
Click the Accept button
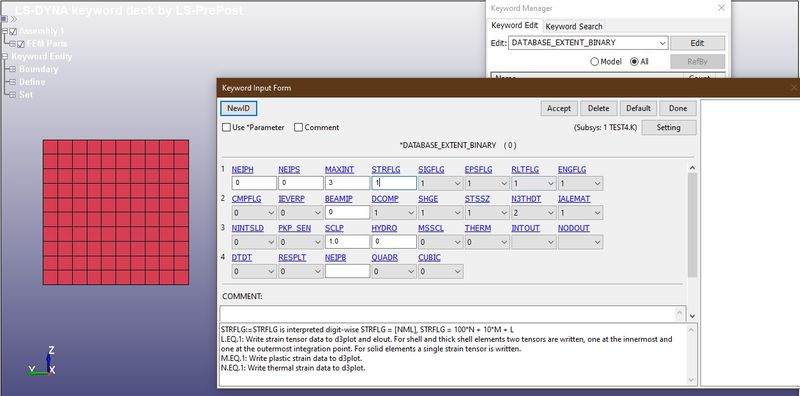[x=559, y=108]
